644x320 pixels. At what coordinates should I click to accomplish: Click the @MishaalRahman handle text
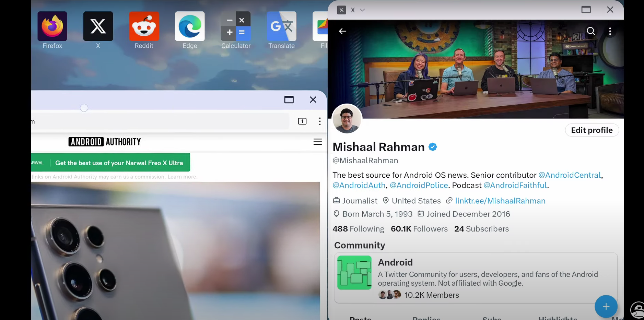pyautogui.click(x=365, y=161)
